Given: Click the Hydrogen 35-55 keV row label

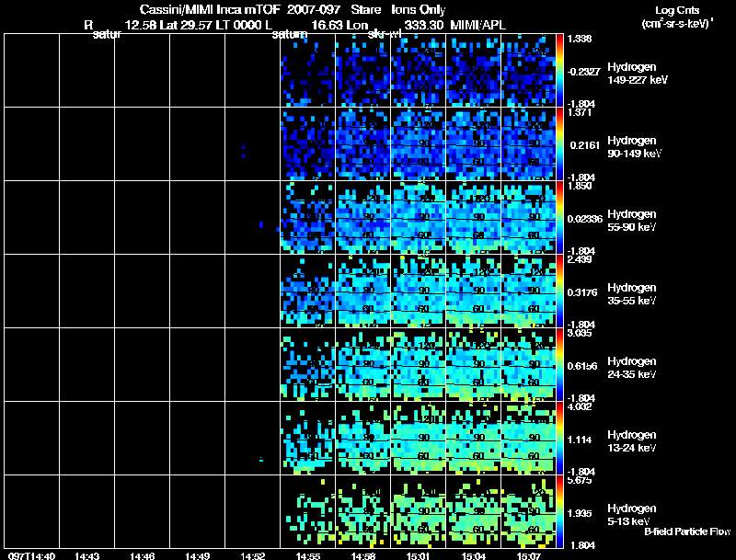Looking at the screenshot, I should point(631,294).
